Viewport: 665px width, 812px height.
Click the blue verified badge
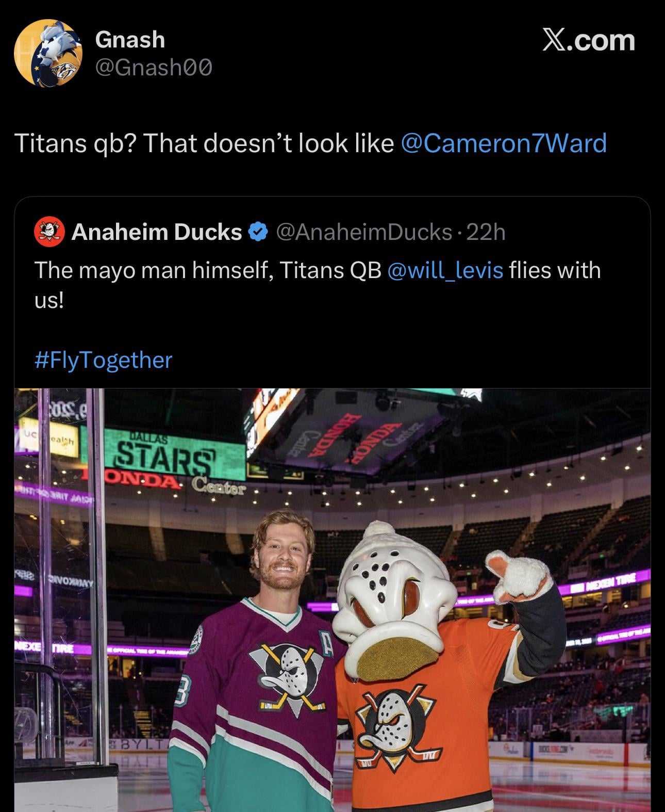pos(257,232)
